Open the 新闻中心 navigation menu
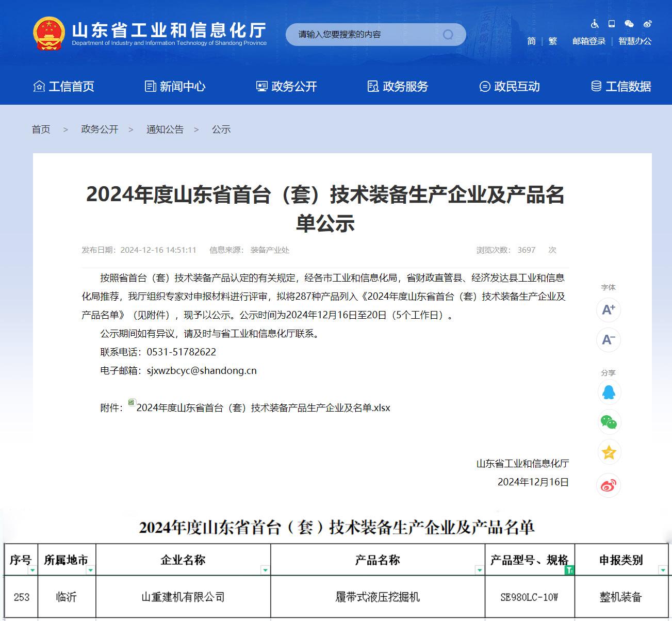This screenshot has width=672, height=621. pos(176,87)
